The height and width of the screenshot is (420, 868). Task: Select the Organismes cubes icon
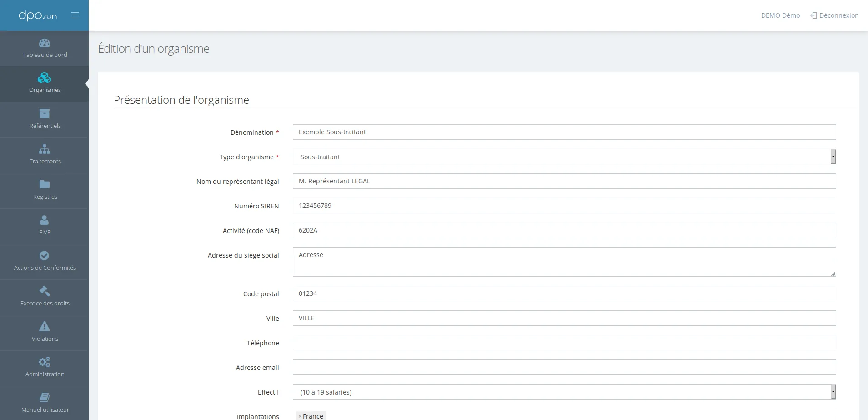[45, 78]
